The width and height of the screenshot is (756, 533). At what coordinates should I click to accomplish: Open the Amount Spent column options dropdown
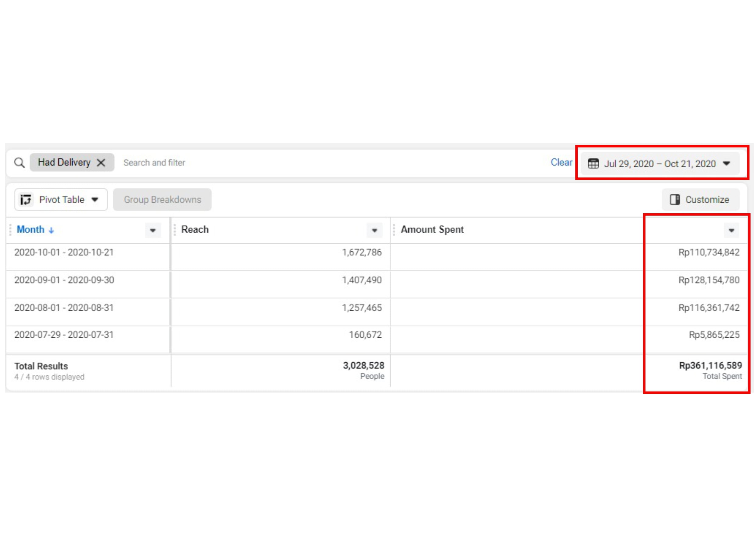pyautogui.click(x=731, y=231)
